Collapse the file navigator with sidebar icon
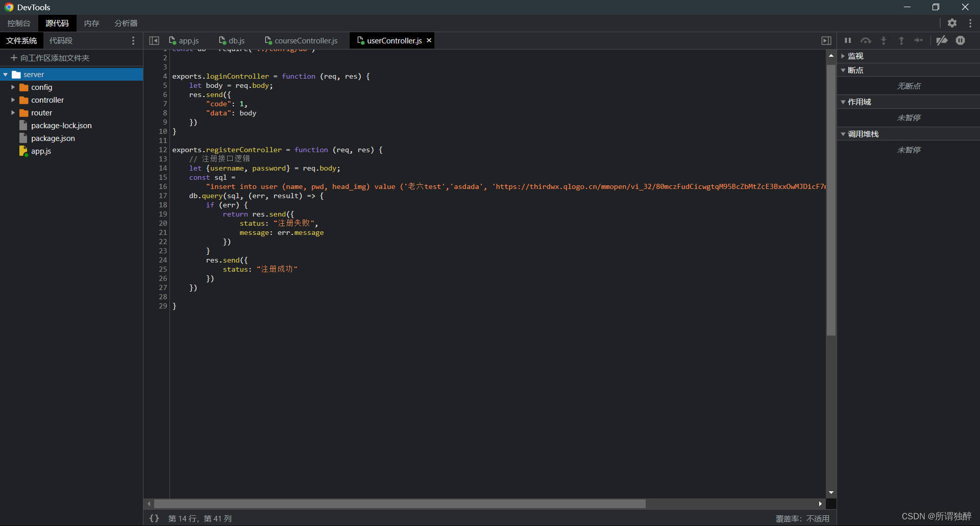This screenshot has height=526, width=980. tap(154, 40)
